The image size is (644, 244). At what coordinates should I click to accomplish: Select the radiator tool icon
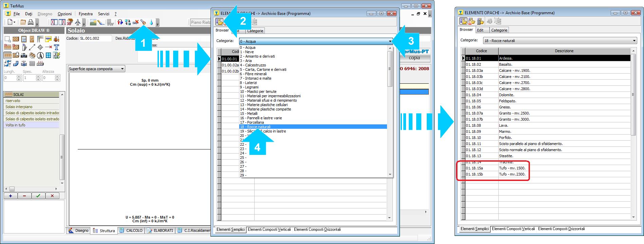(x=32, y=63)
